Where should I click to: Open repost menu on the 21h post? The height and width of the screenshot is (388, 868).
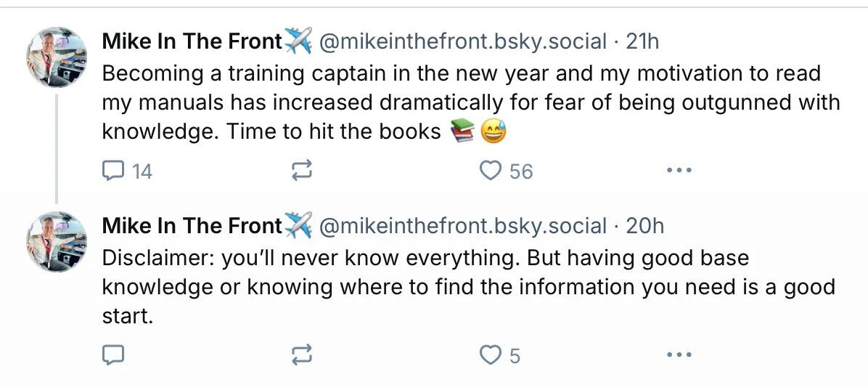pos(301,171)
